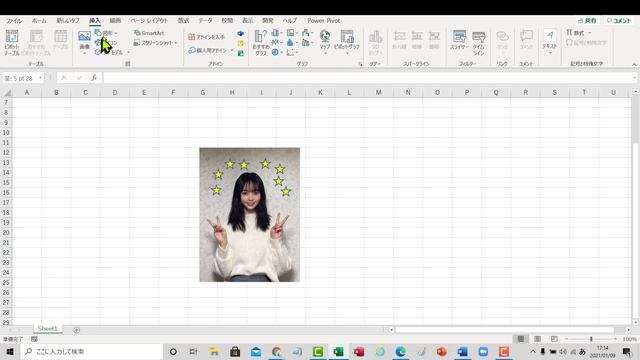The height and width of the screenshot is (360, 640).
Task: Click the Comments (コメント) button
Action: (x=619, y=21)
